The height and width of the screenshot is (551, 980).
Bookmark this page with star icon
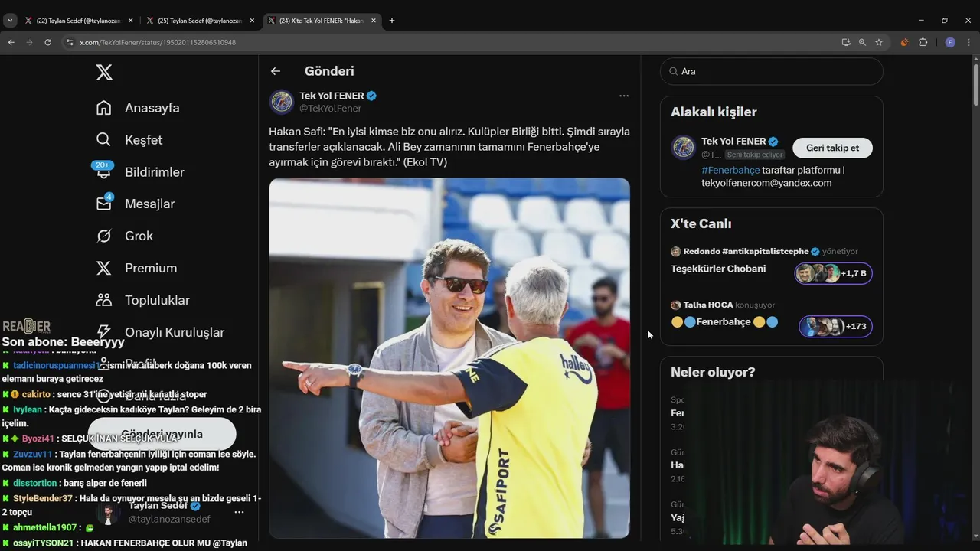[879, 42]
